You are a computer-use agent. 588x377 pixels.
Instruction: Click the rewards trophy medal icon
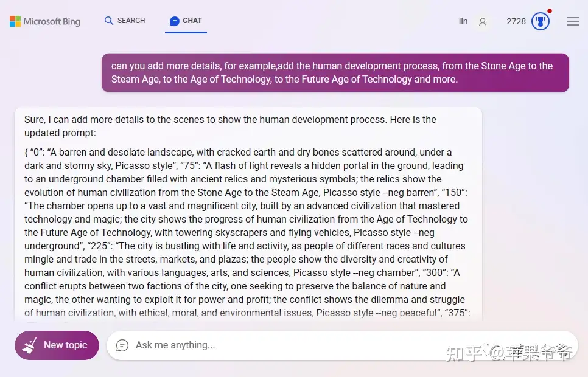click(x=541, y=21)
